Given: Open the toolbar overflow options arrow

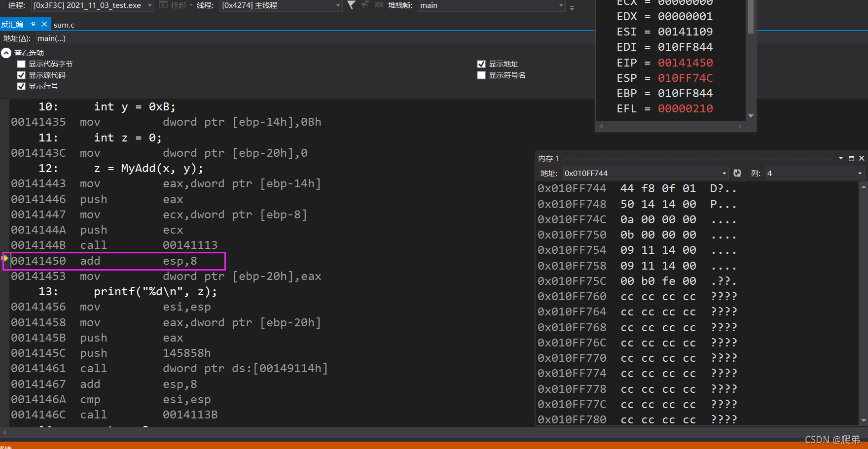Looking at the screenshot, I should point(572,8).
